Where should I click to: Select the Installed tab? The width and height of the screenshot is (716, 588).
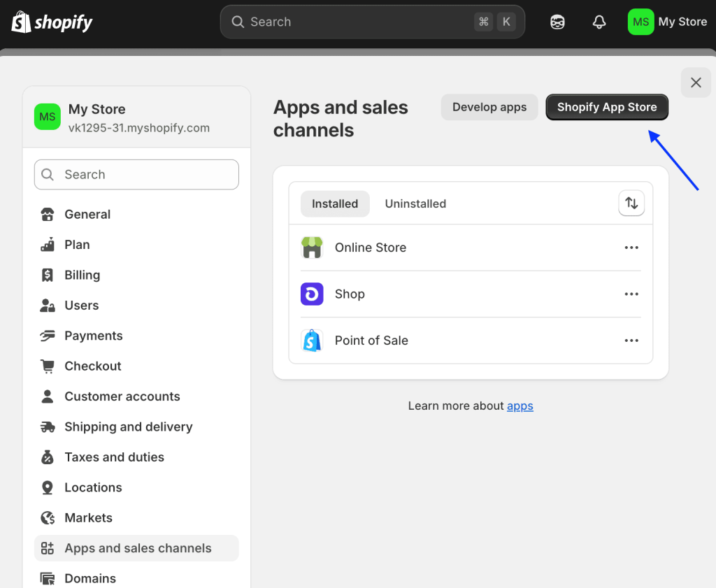tap(335, 204)
